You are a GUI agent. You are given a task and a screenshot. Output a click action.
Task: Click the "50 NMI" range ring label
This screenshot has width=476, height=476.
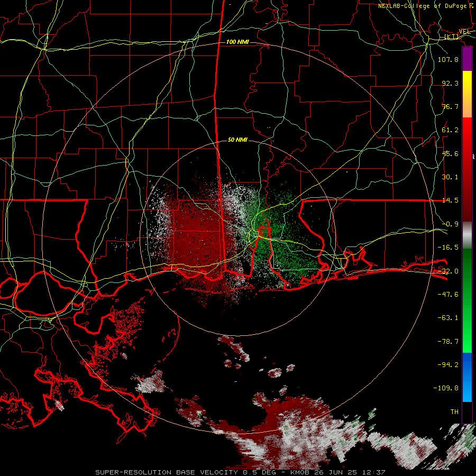tap(237, 140)
